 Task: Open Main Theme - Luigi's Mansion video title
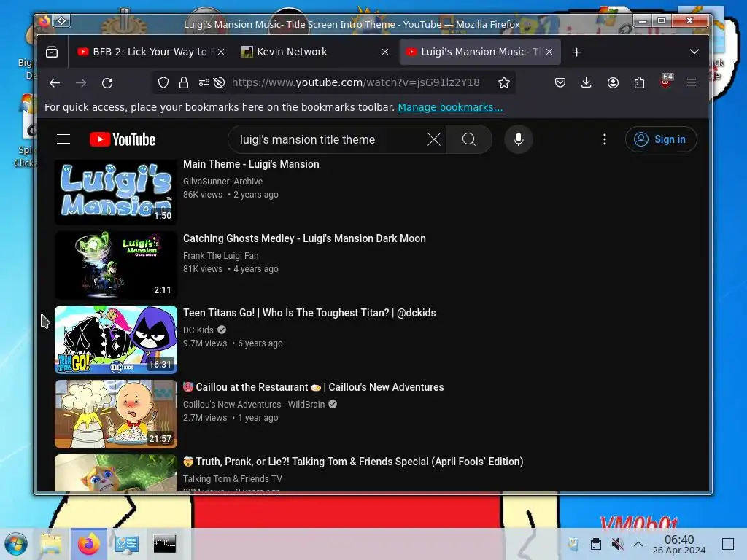point(251,164)
